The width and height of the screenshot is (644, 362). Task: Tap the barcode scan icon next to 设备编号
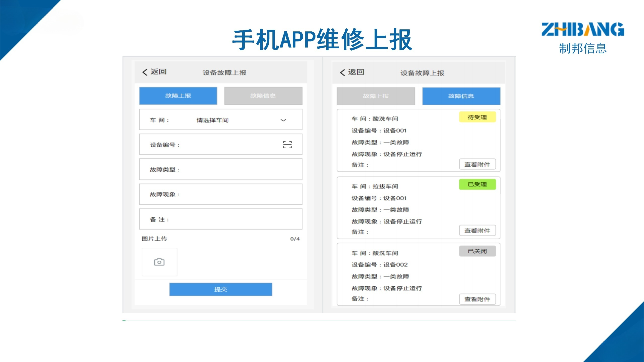288,144
